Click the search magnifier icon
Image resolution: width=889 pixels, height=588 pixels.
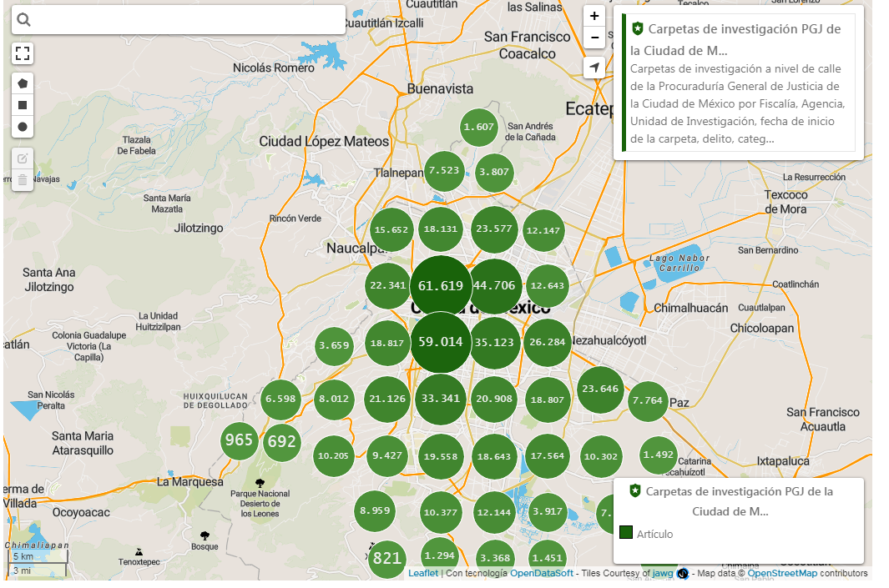click(24, 20)
